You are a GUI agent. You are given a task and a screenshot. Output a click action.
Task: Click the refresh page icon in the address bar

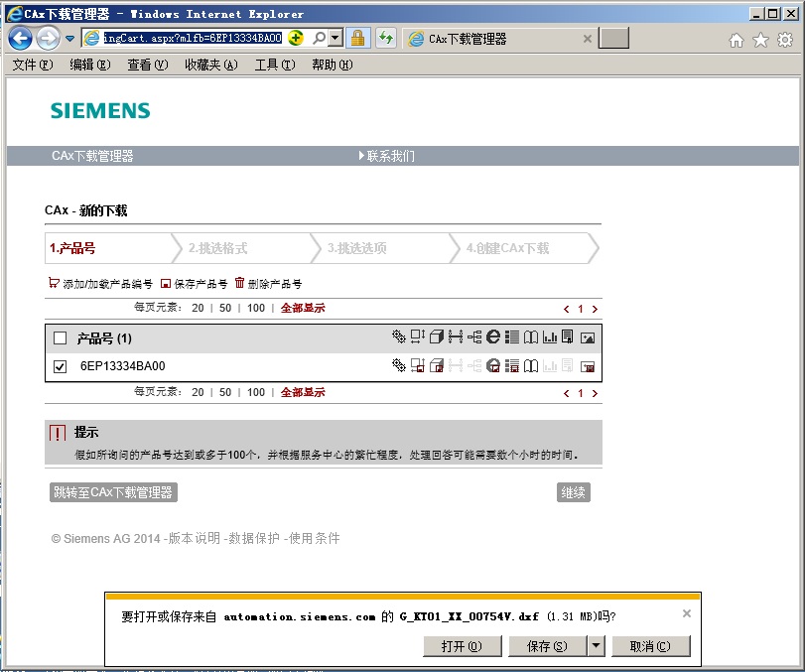click(385, 38)
